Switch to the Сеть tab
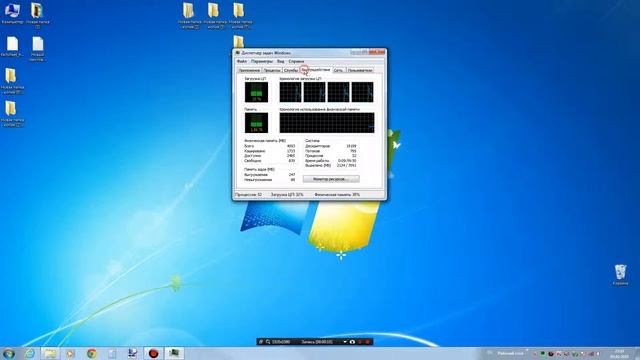 coord(338,70)
